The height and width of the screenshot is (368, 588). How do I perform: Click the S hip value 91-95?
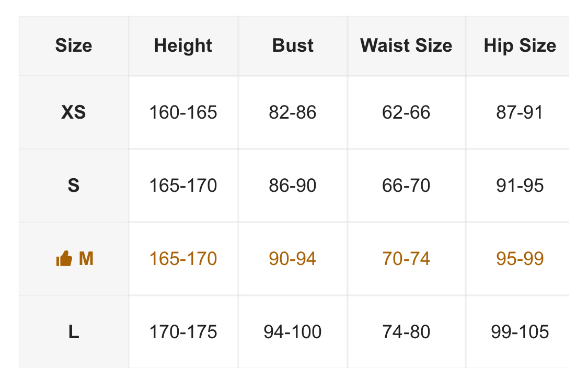point(520,186)
